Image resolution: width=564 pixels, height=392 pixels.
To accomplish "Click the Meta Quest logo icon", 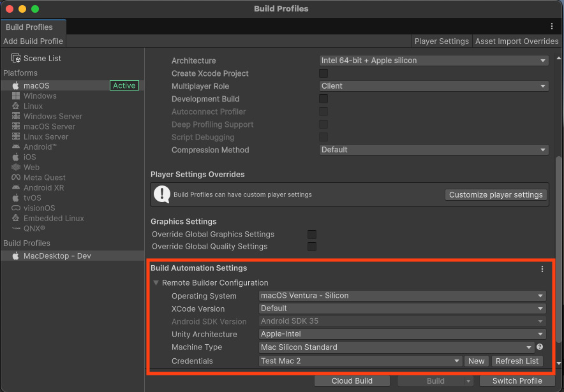I will pyautogui.click(x=16, y=177).
